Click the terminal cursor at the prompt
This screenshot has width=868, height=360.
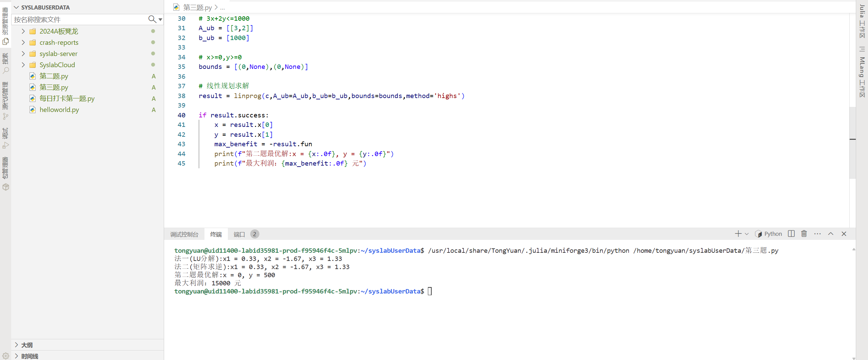(x=430, y=291)
